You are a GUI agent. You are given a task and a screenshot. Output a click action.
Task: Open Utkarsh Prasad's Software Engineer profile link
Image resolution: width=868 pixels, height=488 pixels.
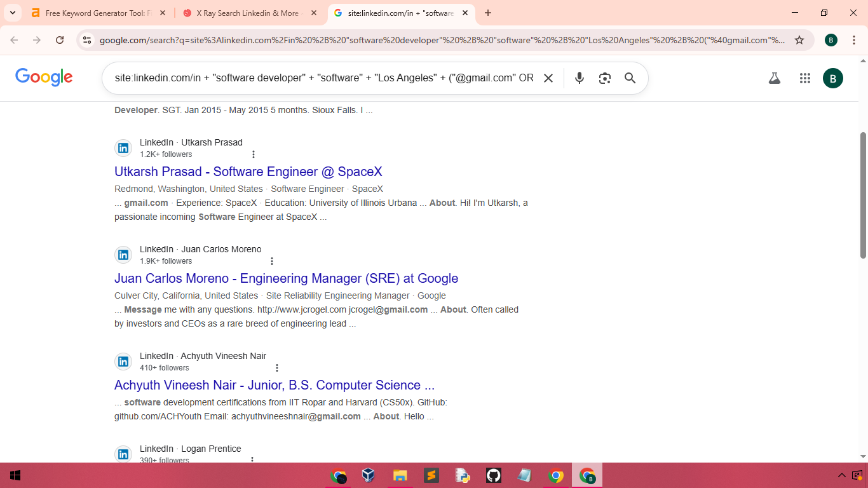coord(247,172)
